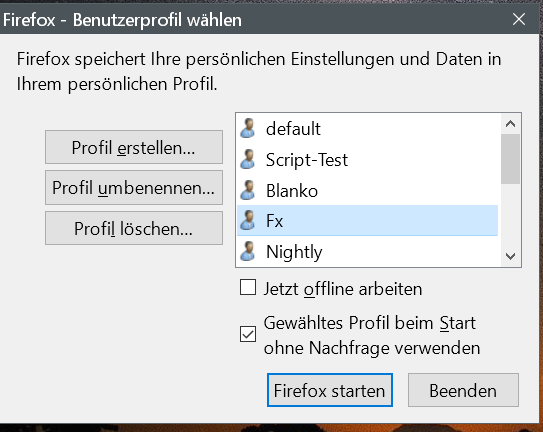Click the profile list scroll up arrow

510,124
